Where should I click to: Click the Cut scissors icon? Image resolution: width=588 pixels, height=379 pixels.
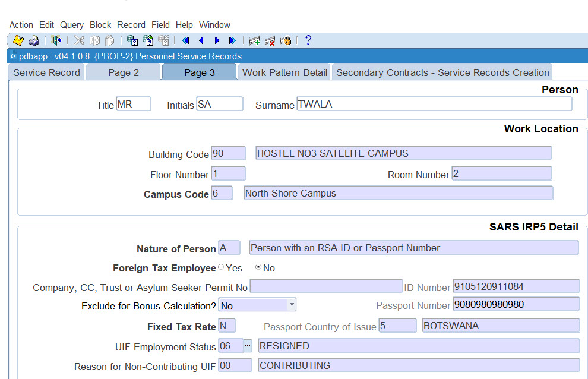click(x=79, y=40)
